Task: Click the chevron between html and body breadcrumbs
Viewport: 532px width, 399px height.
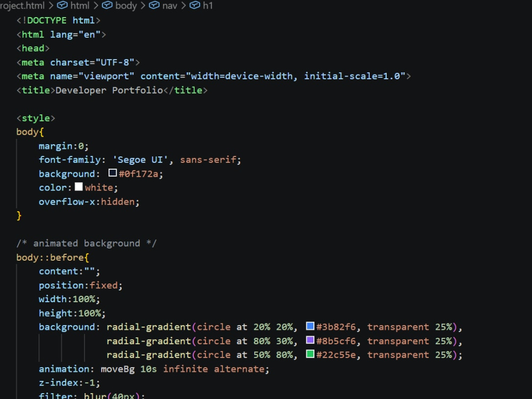Action: (96, 5)
